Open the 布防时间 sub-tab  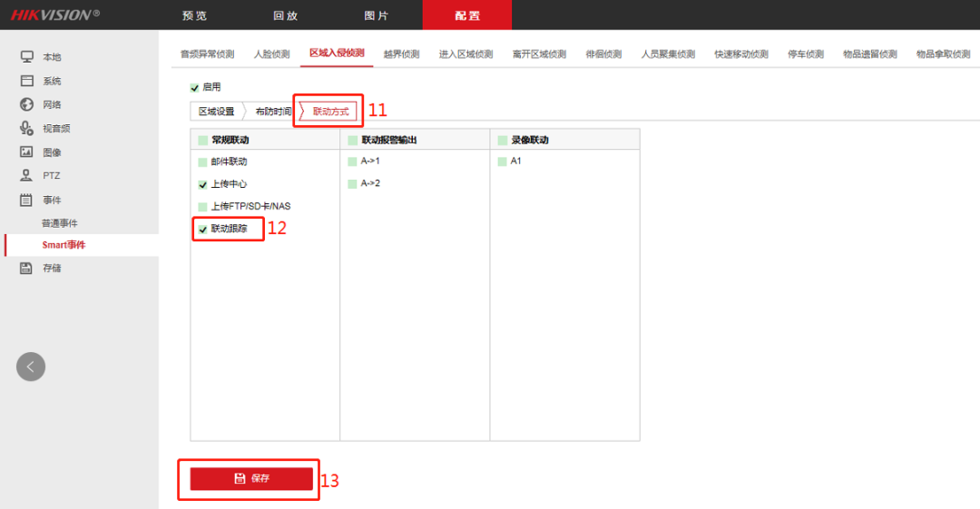tap(273, 112)
